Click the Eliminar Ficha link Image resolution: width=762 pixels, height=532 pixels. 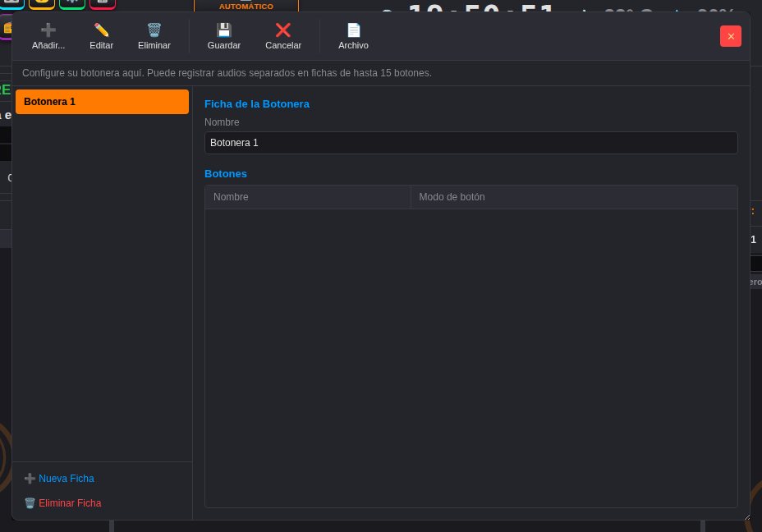[x=62, y=502]
